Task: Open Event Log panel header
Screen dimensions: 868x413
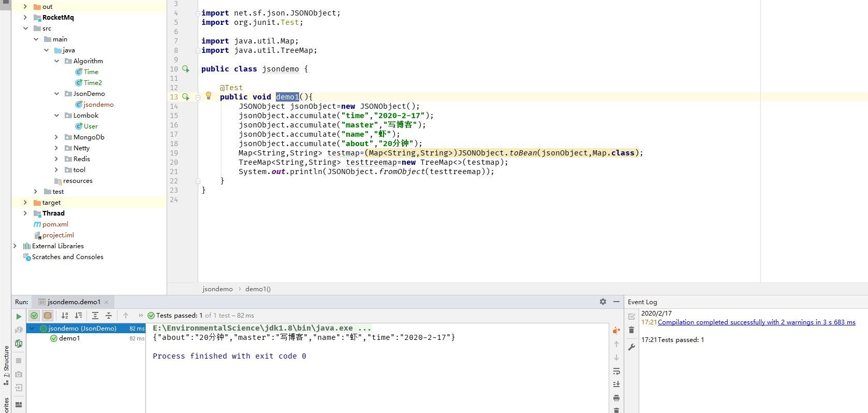Action: tap(642, 302)
